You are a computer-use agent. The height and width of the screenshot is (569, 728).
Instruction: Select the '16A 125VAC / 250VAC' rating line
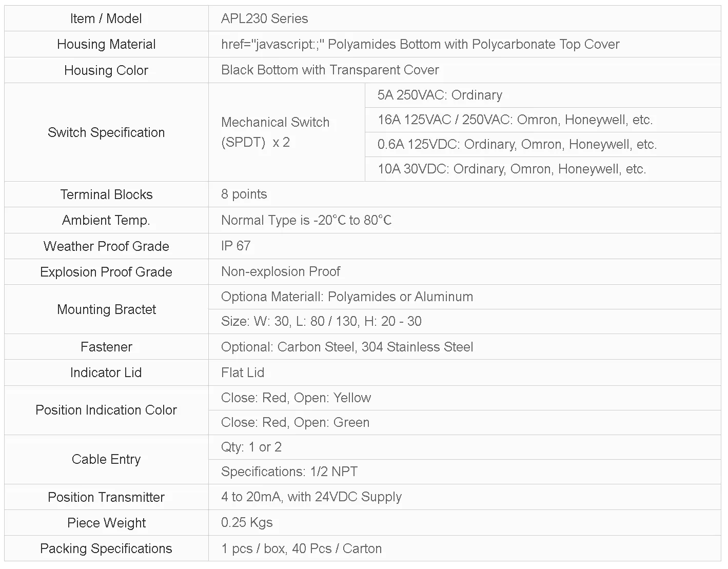(x=515, y=120)
